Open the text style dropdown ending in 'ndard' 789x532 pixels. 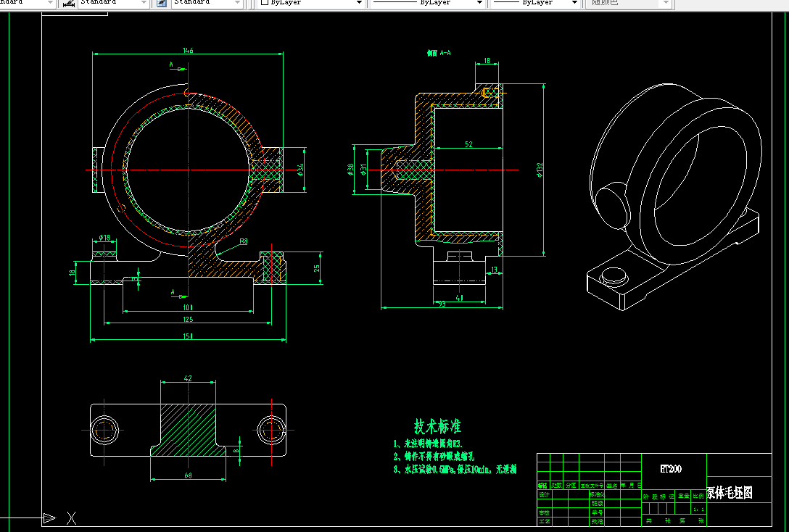click(28, 3)
